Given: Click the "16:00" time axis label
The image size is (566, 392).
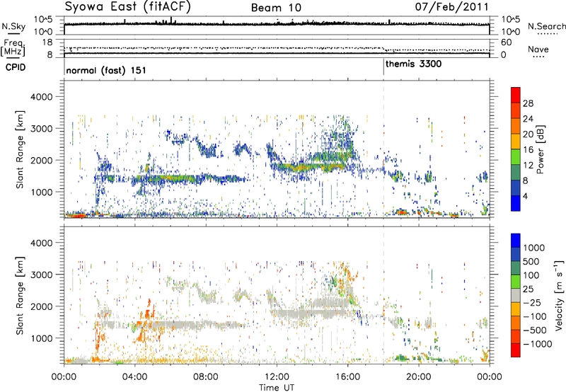Looking at the screenshot, I should pos(347,377).
